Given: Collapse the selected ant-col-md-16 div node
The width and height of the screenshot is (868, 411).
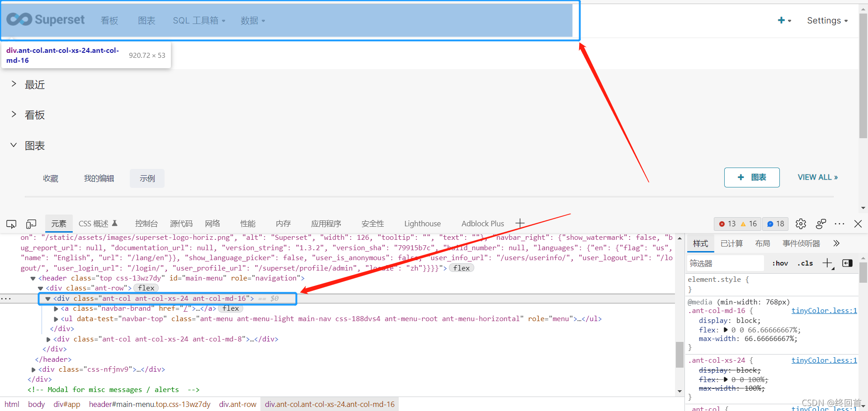Looking at the screenshot, I should click(x=48, y=299).
